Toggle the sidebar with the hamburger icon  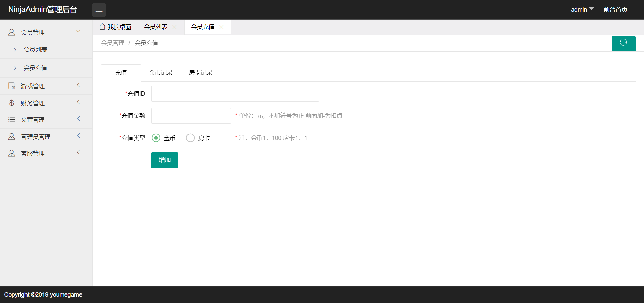99,10
